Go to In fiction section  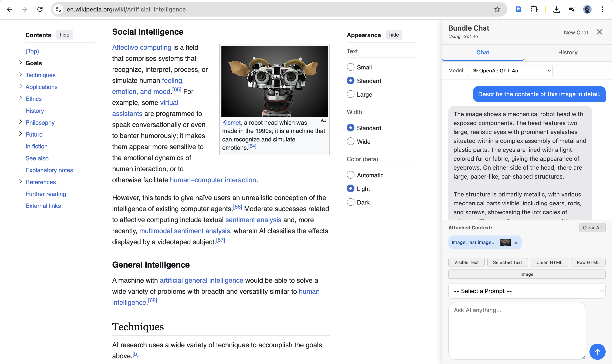(37, 147)
